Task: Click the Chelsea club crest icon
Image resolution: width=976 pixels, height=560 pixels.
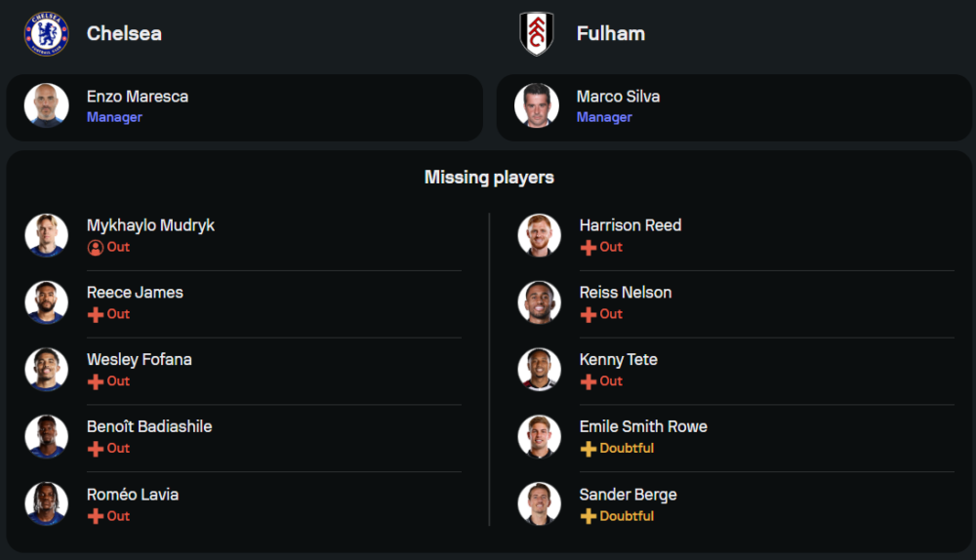Action: click(46, 33)
